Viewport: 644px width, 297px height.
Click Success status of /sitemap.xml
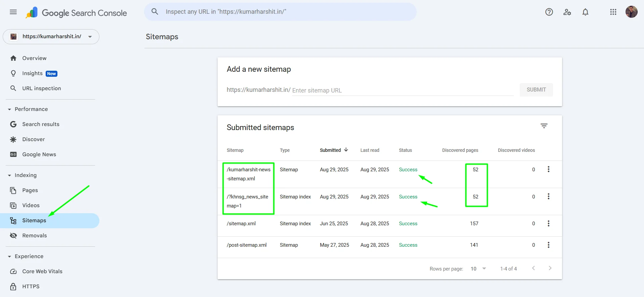click(408, 224)
